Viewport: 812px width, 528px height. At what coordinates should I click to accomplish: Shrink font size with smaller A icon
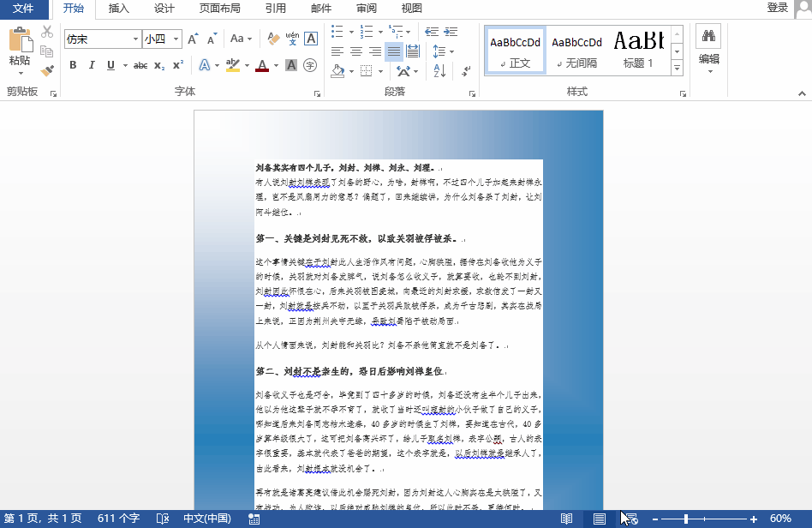pyautogui.click(x=212, y=39)
